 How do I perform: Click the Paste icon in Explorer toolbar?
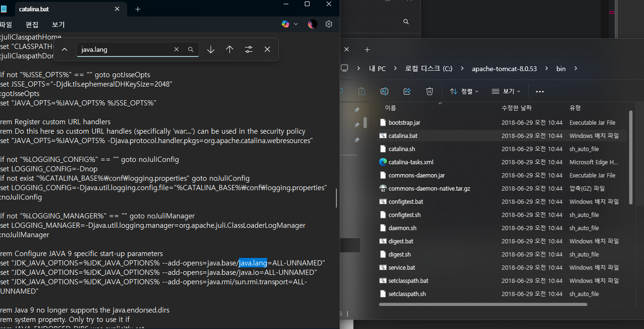pos(362,91)
